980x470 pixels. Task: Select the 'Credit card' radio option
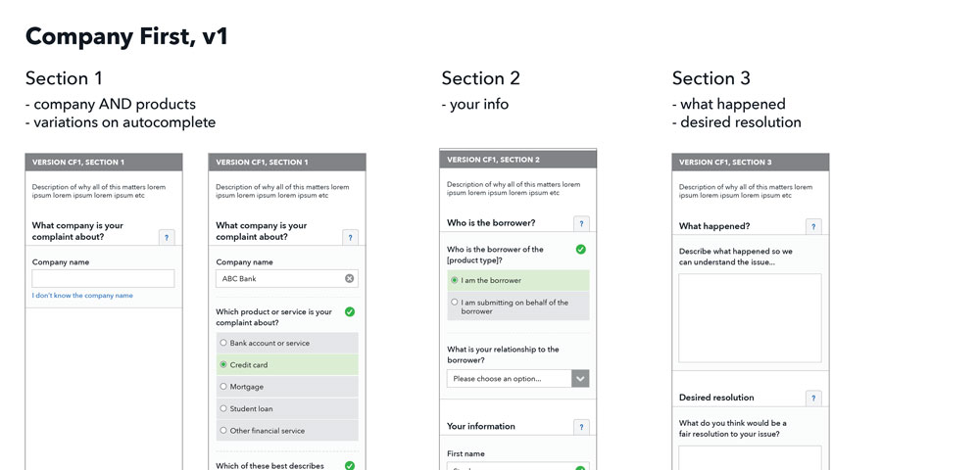(223, 364)
